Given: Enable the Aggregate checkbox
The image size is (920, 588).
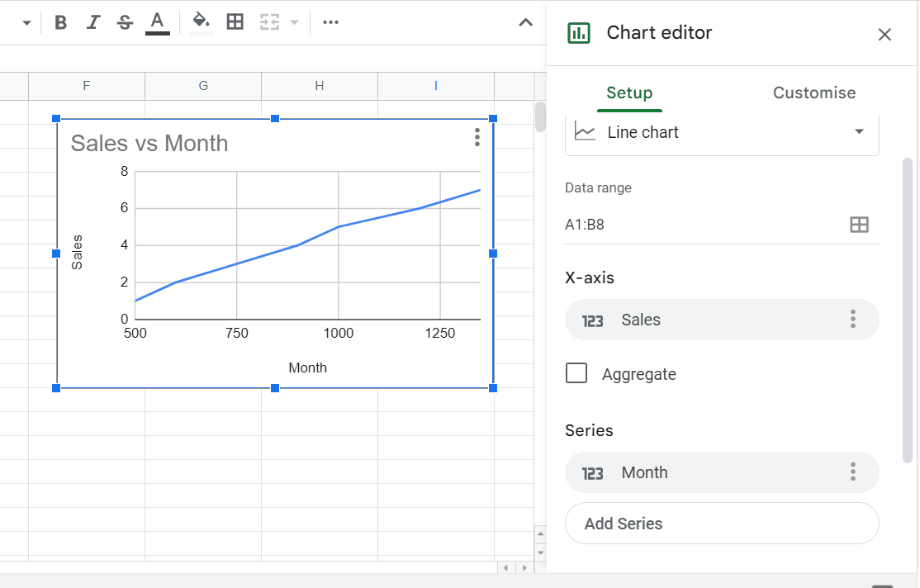Looking at the screenshot, I should point(576,372).
